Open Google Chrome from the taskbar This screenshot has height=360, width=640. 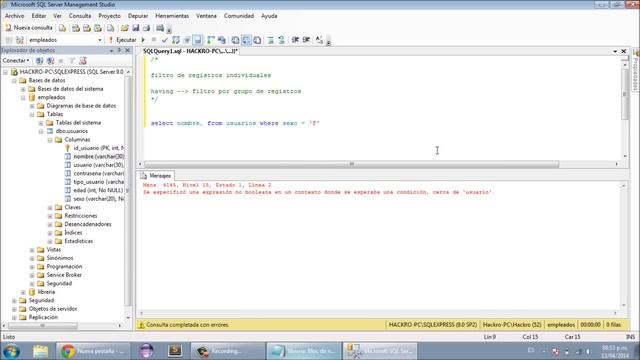coord(93,351)
